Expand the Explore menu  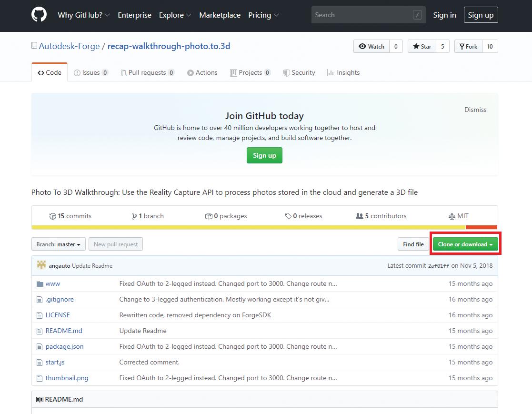(x=175, y=15)
